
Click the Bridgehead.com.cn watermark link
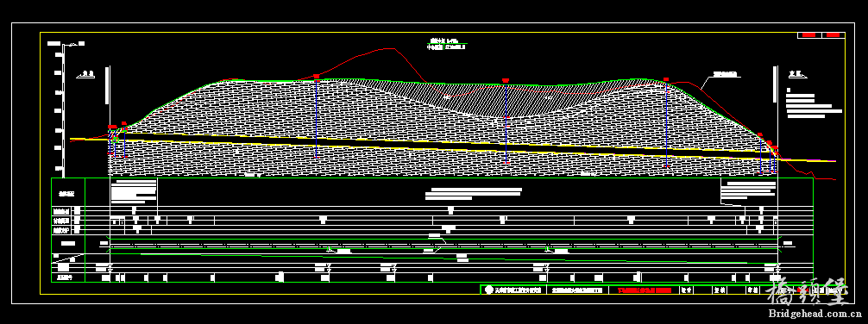tap(815, 314)
